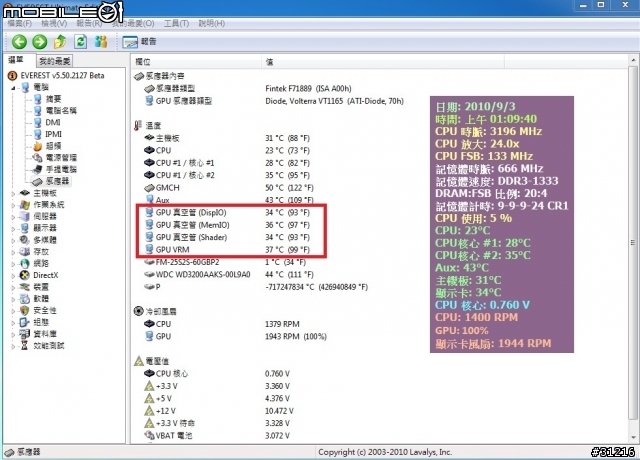Select the CPU 23 °C temperature row

click(x=227, y=150)
